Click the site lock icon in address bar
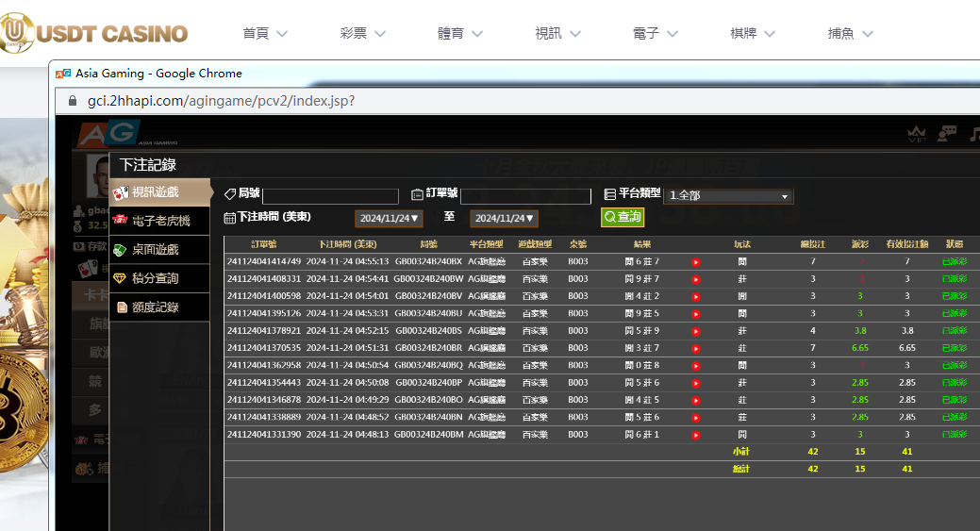 [72, 101]
